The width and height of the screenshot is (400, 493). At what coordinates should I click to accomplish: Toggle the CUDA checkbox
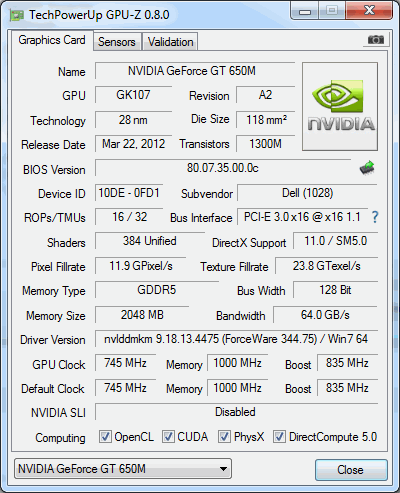(168, 436)
